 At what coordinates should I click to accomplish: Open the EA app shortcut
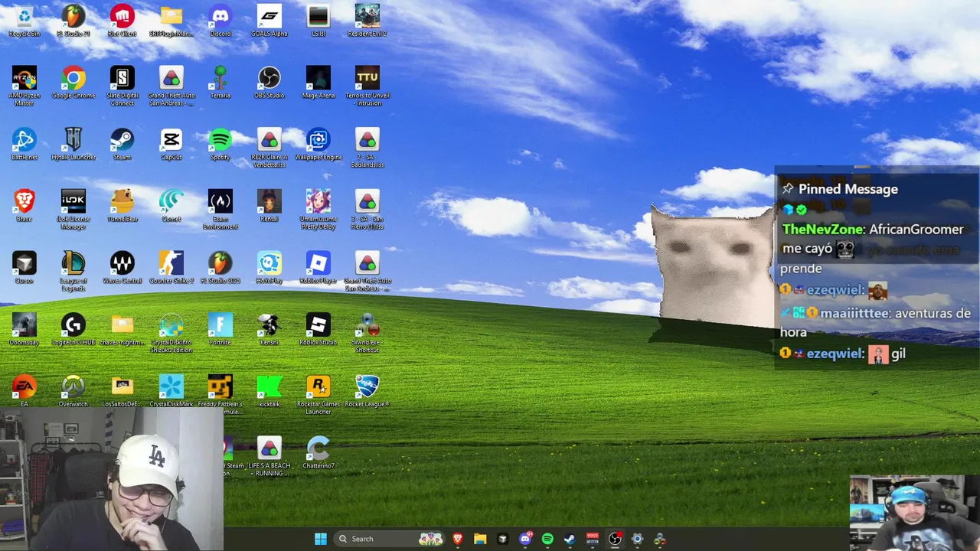coord(24,391)
